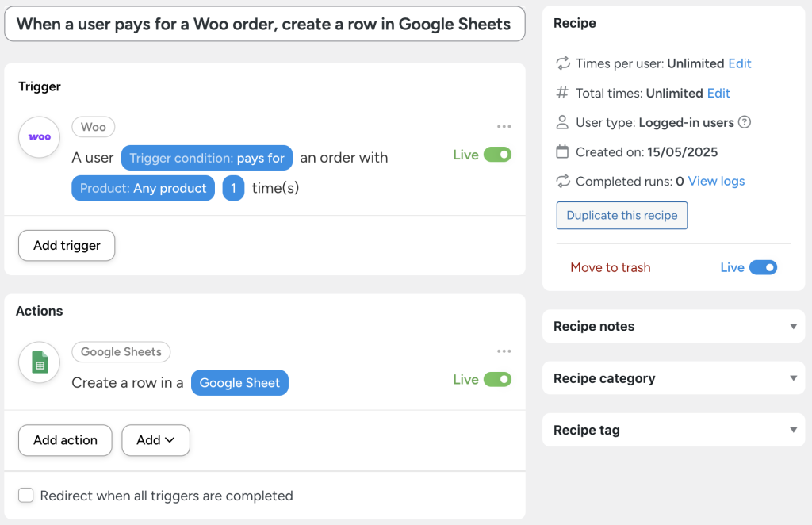Click the Google Sheets action icon
Viewport: 812px width, 525px height.
tap(39, 363)
